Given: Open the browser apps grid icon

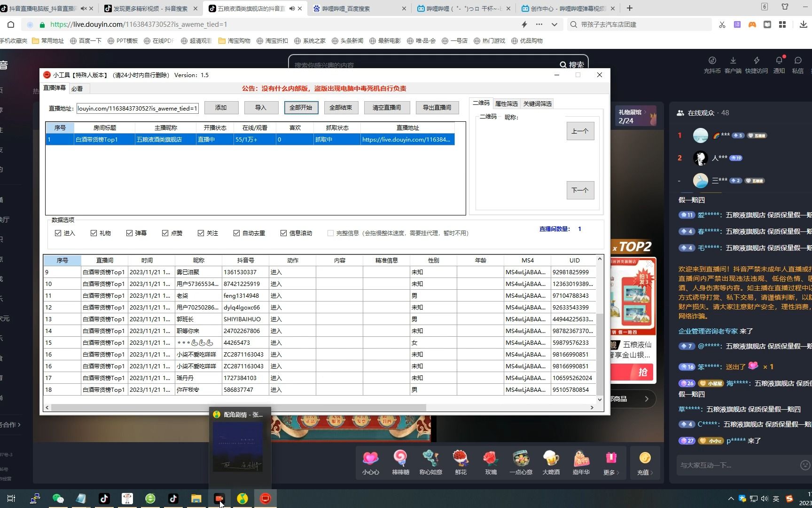Looking at the screenshot, I should coord(782,24).
